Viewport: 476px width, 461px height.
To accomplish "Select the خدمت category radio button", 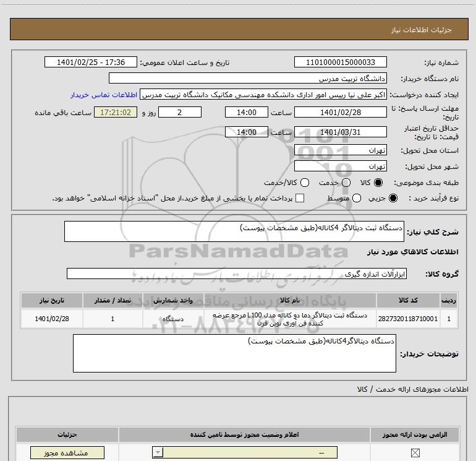I will (346, 183).
